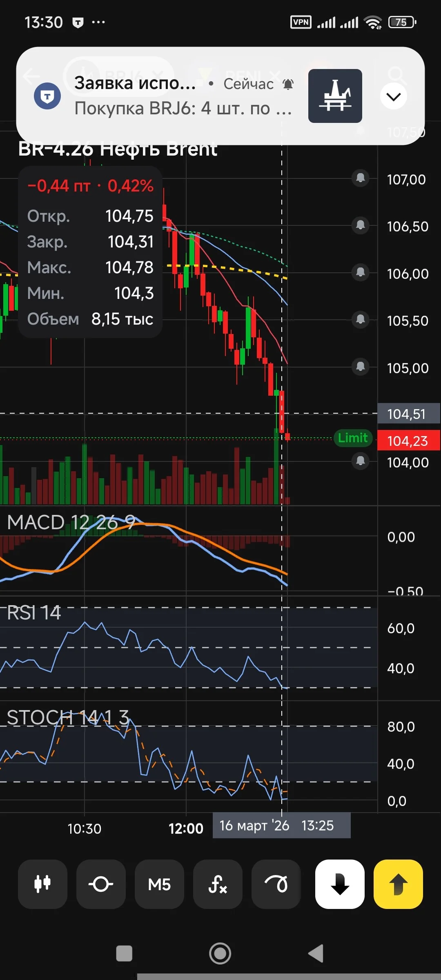Tap Android back triangle button

tap(316, 953)
